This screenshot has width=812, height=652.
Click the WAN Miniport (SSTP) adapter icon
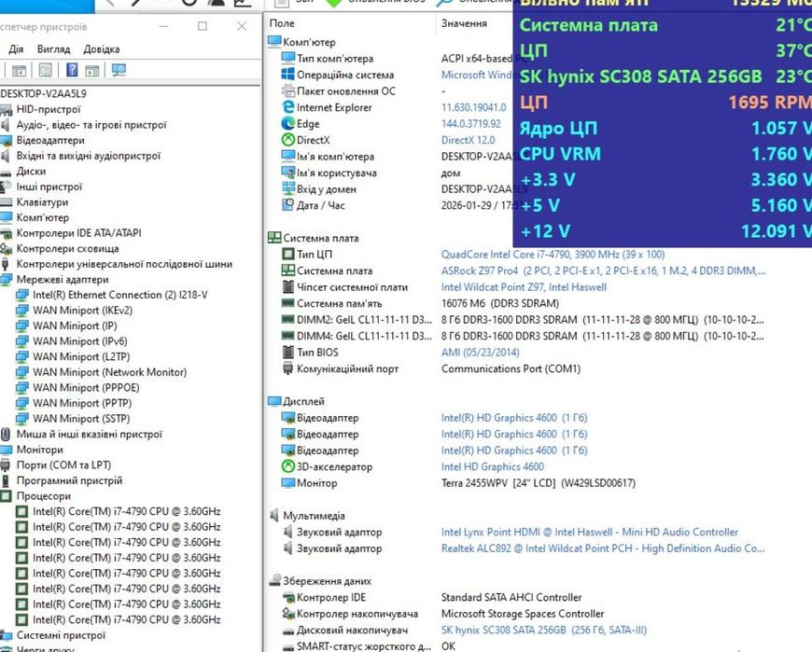click(21, 419)
